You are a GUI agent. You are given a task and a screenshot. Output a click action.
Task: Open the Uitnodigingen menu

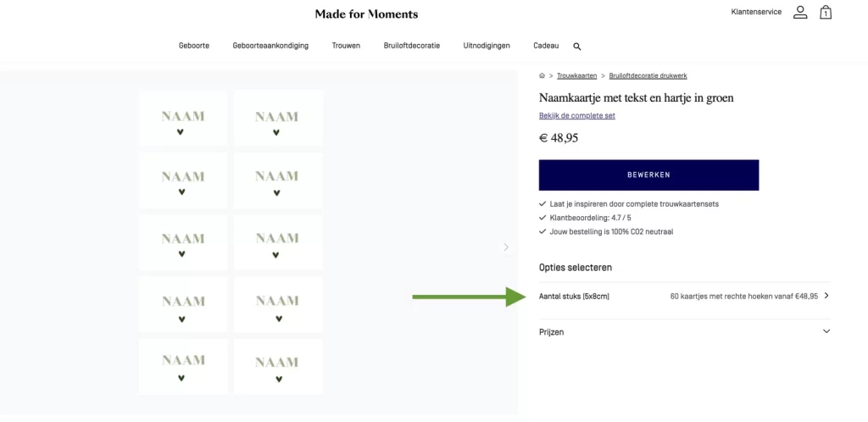point(487,46)
